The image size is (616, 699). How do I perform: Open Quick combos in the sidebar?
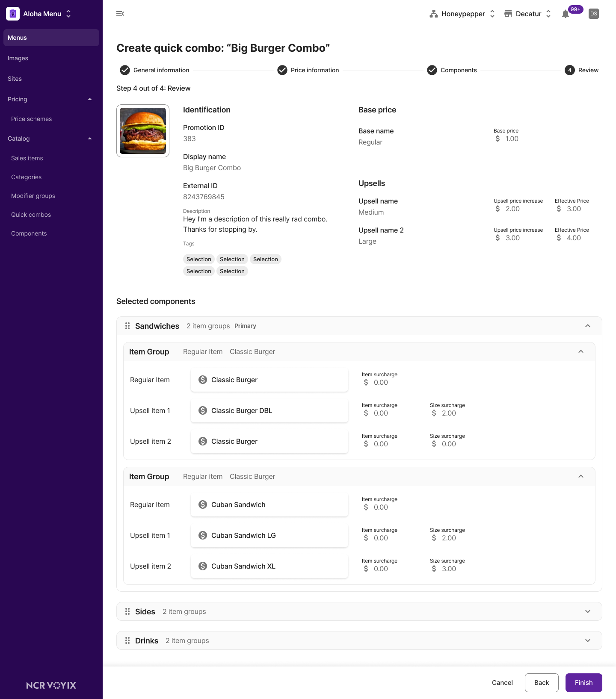click(x=31, y=215)
